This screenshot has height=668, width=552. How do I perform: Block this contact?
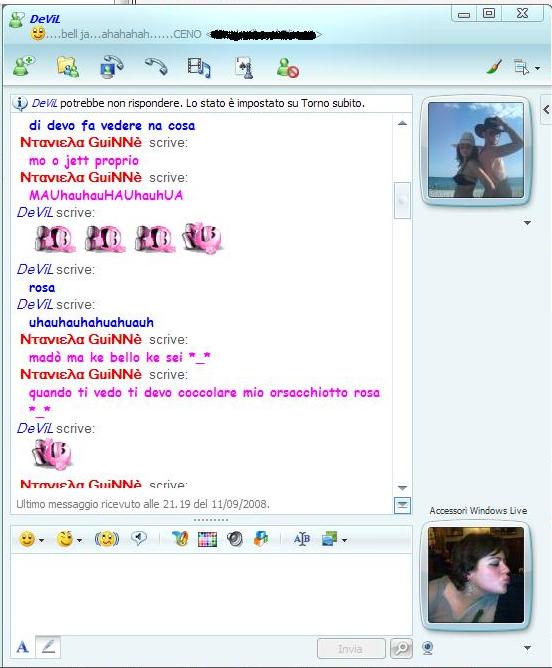(x=288, y=68)
